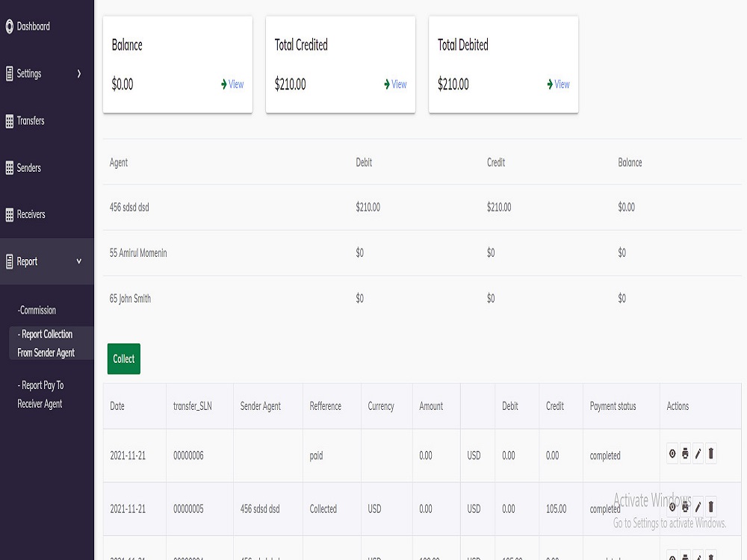Edit transfer 00000006 with the pencil icon

[x=698, y=454]
